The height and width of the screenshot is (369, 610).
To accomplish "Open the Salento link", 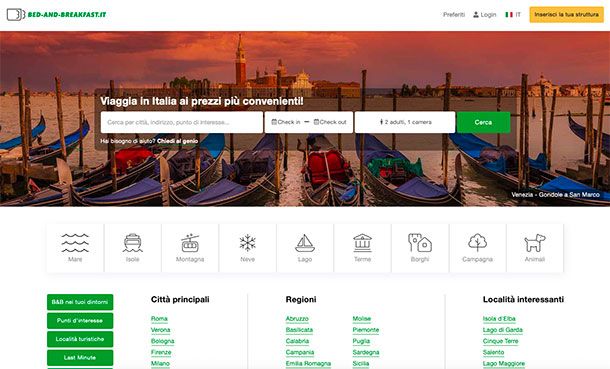I will point(493,353).
